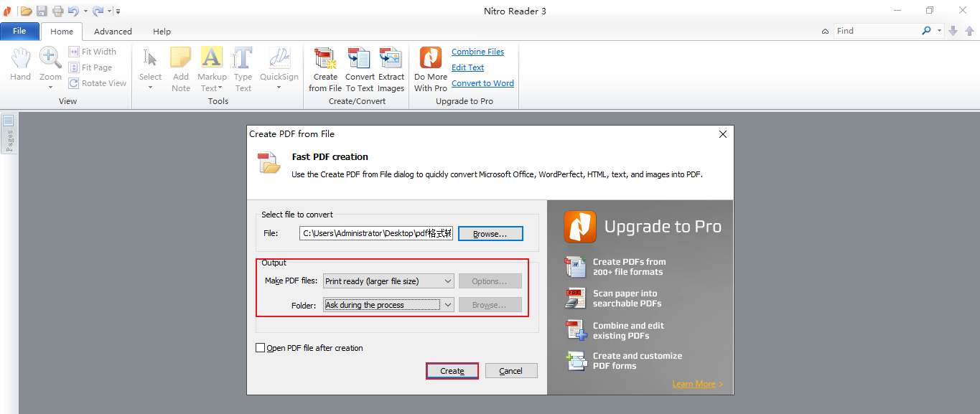Open file from quick access toolbar
Viewport: 980px width, 414px height.
tap(26, 11)
